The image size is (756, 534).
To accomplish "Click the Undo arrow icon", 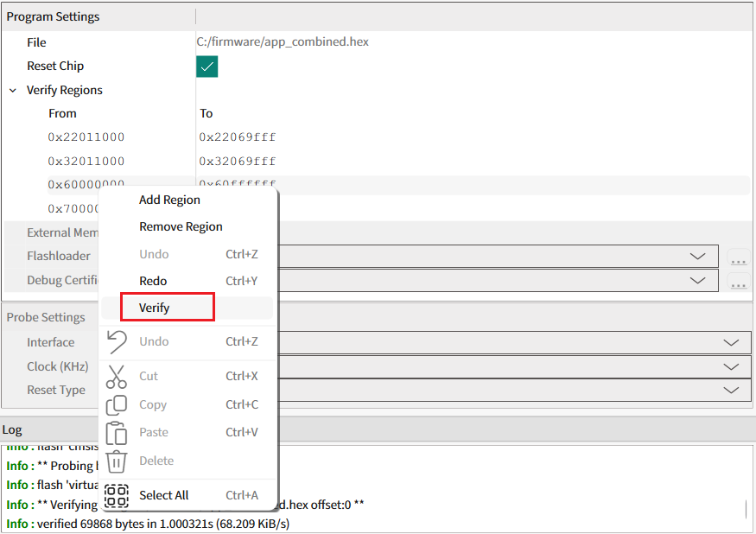I will (117, 342).
